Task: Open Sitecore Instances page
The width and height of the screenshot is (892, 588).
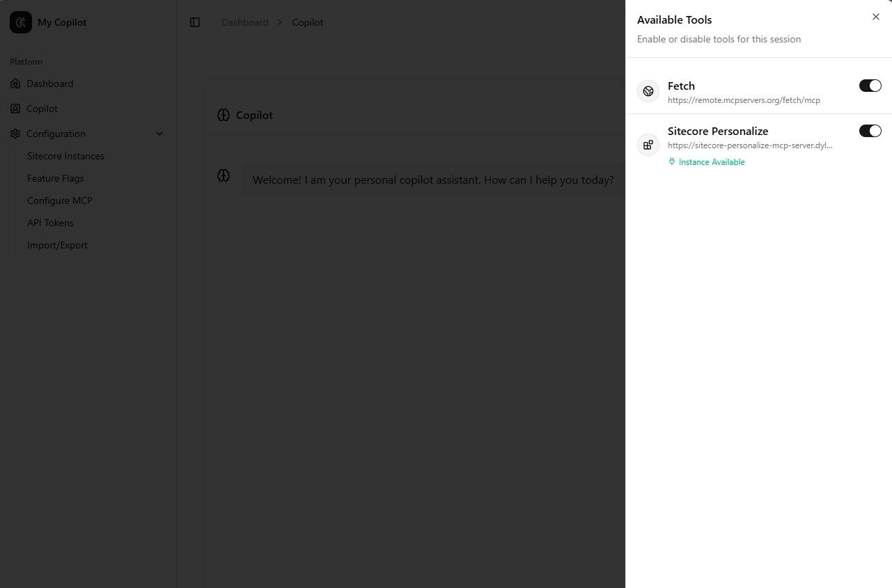Action: (x=65, y=156)
